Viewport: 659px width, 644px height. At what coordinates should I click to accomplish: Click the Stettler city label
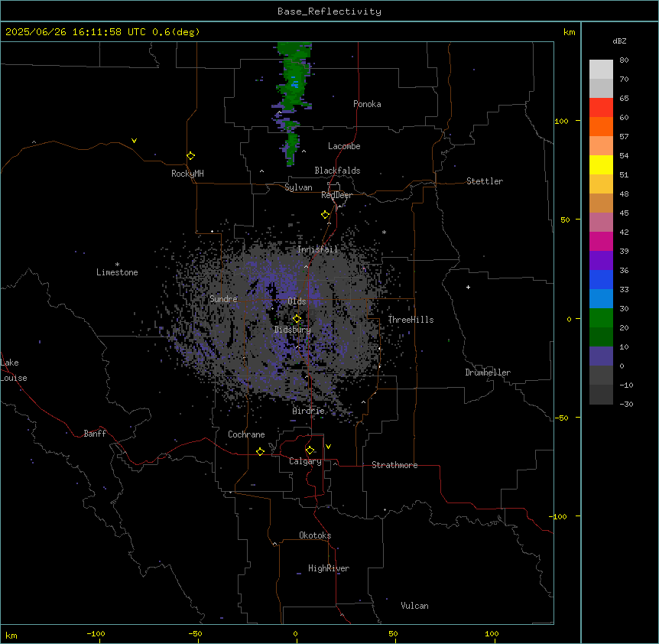click(485, 181)
